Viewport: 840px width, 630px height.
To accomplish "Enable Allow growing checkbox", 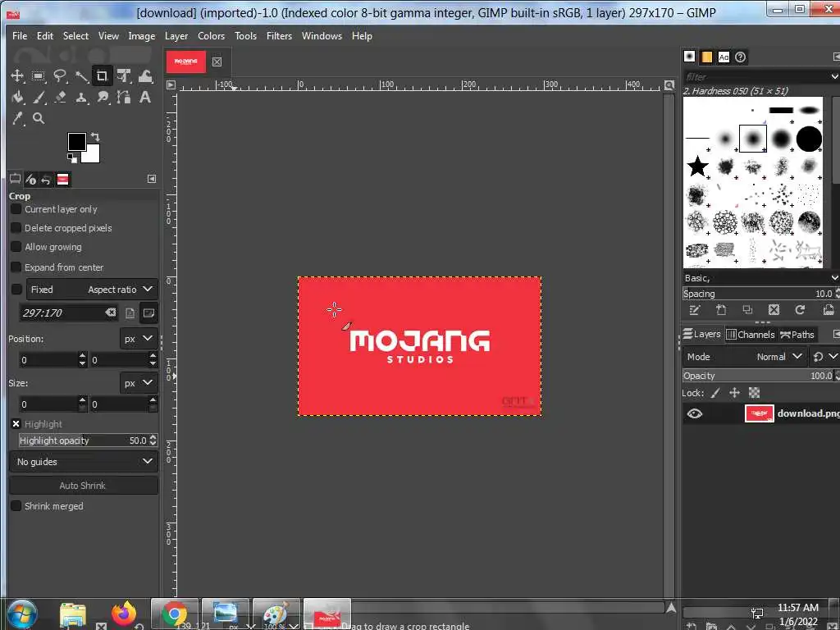I will [x=16, y=246].
